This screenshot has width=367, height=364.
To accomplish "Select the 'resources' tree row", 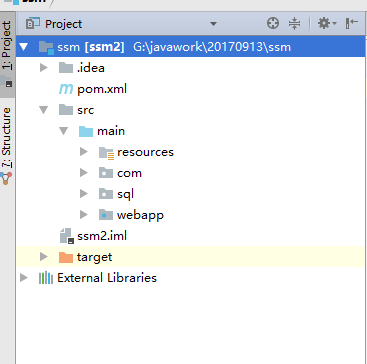I will tap(190, 152).
